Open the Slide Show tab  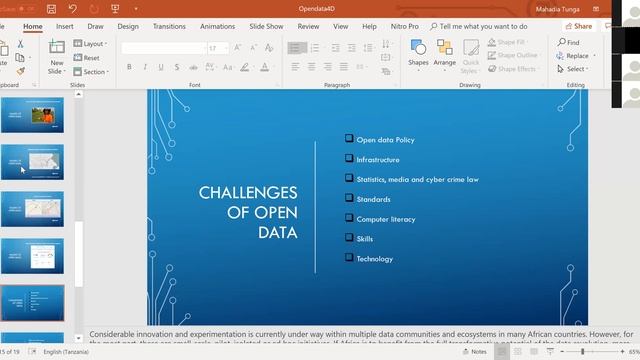coord(266,26)
